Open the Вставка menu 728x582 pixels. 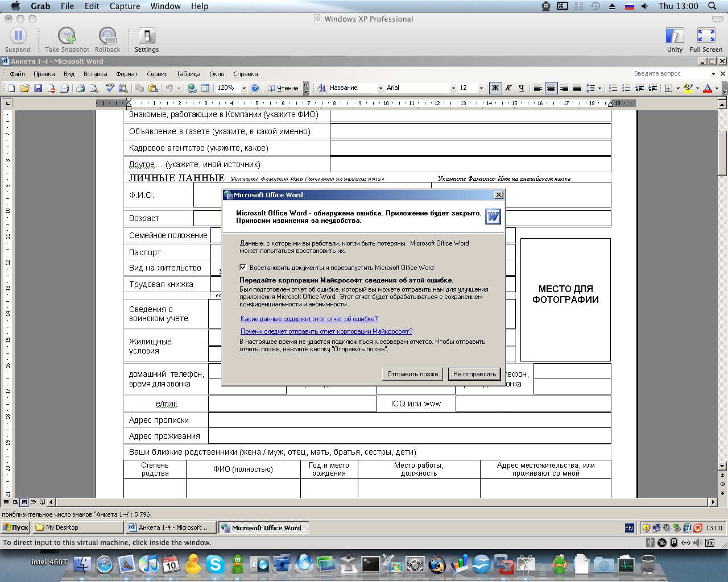pyautogui.click(x=95, y=74)
